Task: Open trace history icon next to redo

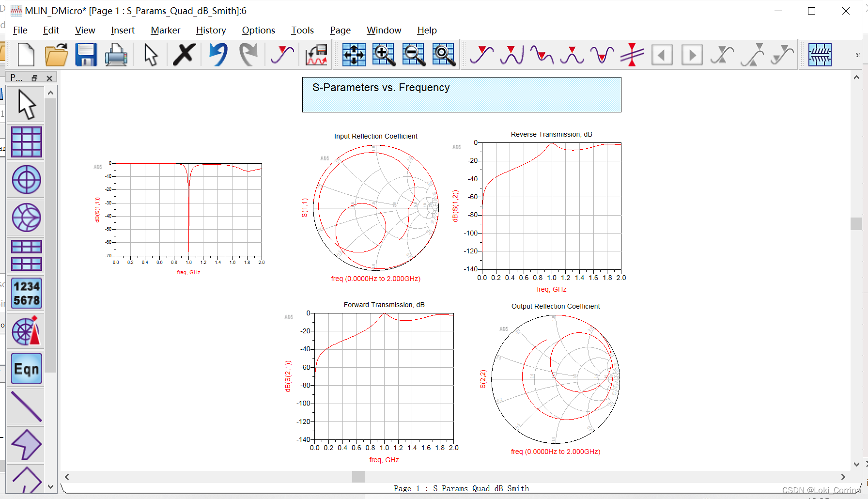Action: click(x=282, y=55)
